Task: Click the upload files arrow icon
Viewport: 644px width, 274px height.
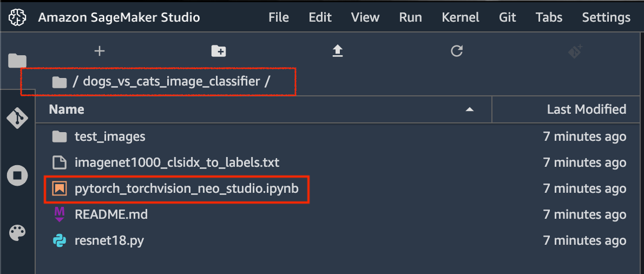Action: 338,51
